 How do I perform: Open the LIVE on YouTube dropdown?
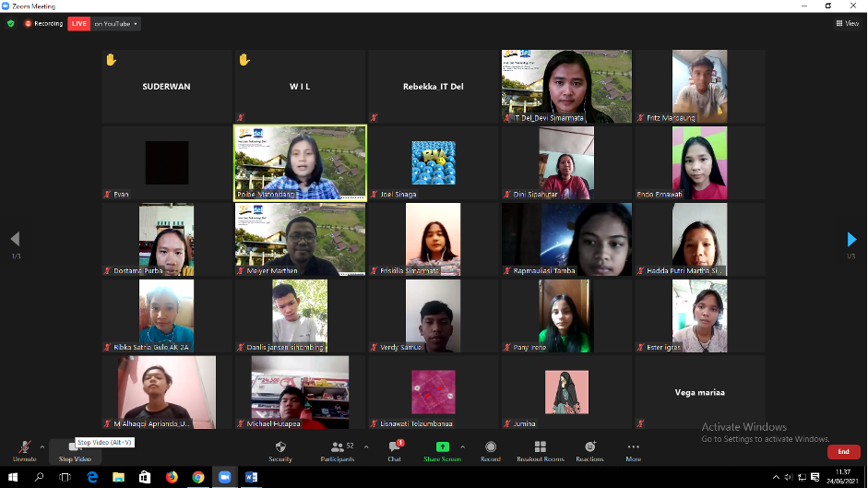pos(116,24)
